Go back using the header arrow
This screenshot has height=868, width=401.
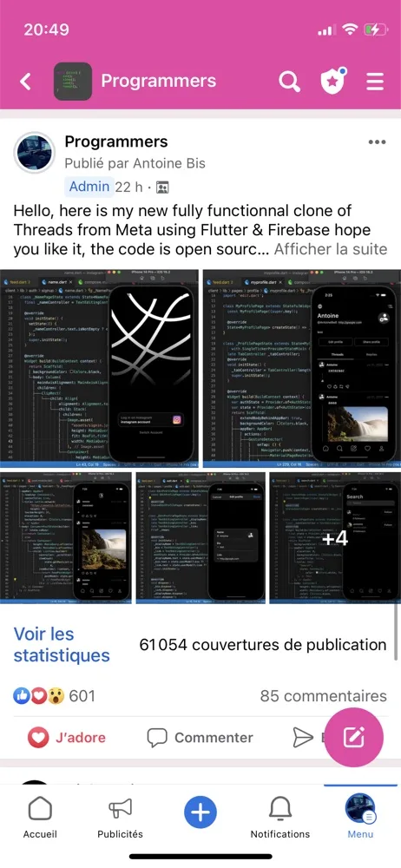[25, 82]
